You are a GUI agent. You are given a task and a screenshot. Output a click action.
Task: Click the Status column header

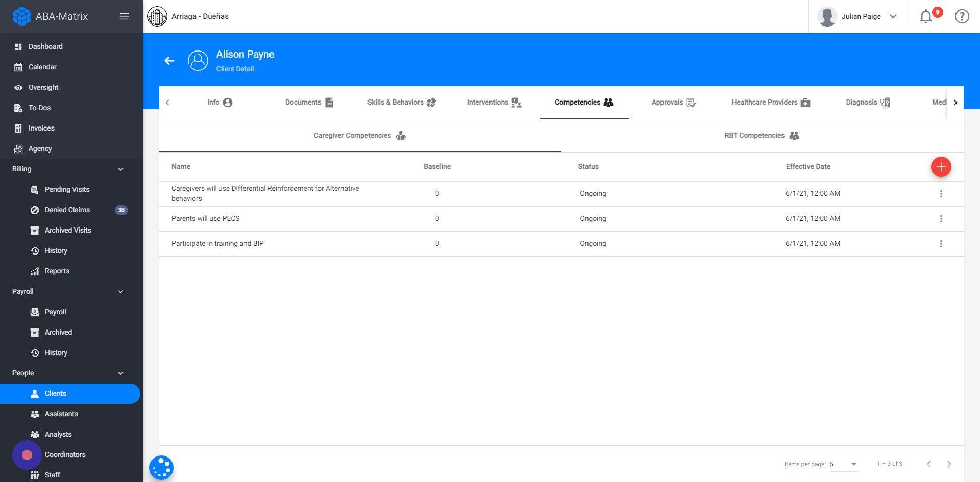tap(588, 167)
